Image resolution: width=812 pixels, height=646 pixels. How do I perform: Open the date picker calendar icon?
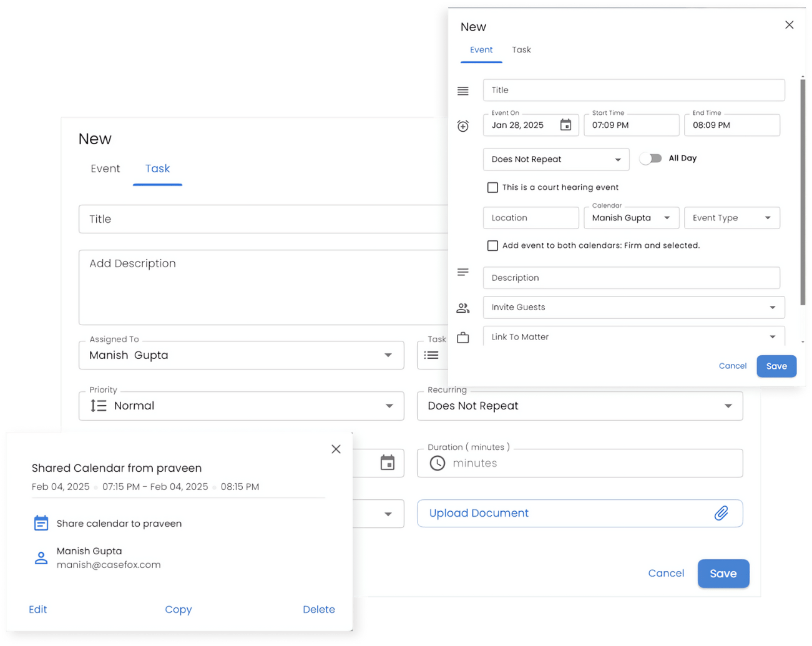[x=565, y=125]
